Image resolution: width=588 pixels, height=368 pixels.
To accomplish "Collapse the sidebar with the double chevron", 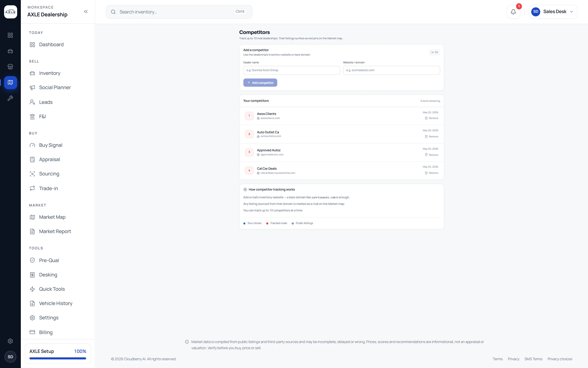I will tap(86, 12).
